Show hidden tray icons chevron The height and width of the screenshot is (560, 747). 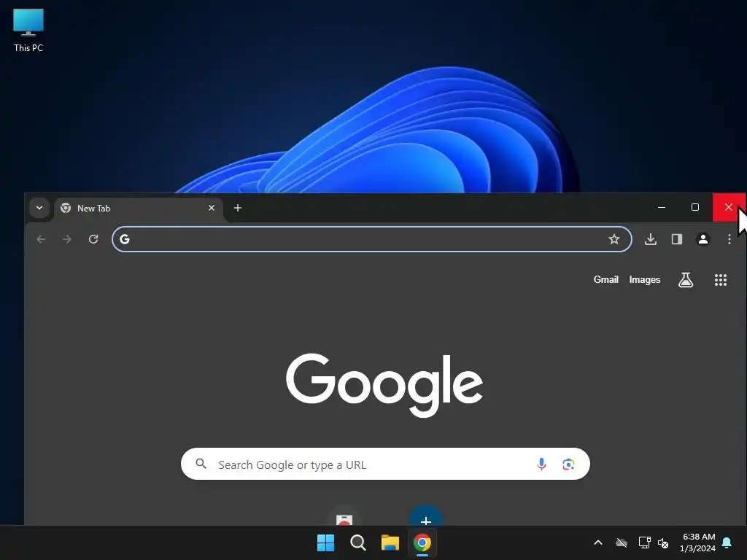pos(598,542)
